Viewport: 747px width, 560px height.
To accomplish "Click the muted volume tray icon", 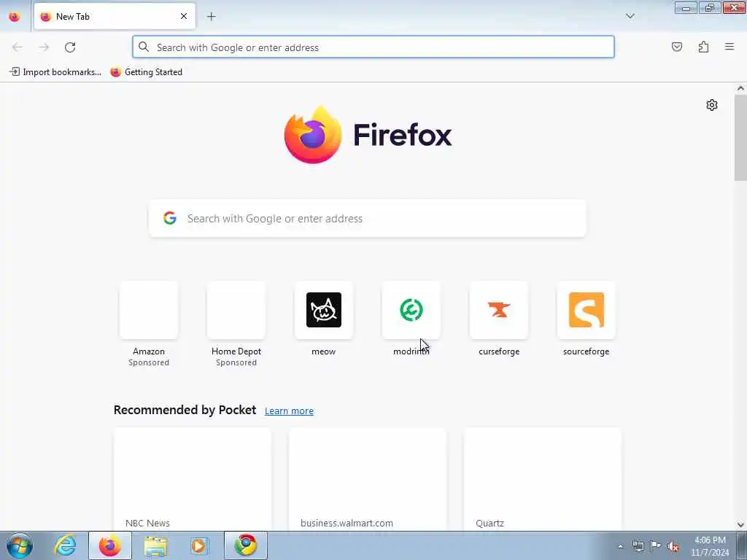I will click(673, 546).
